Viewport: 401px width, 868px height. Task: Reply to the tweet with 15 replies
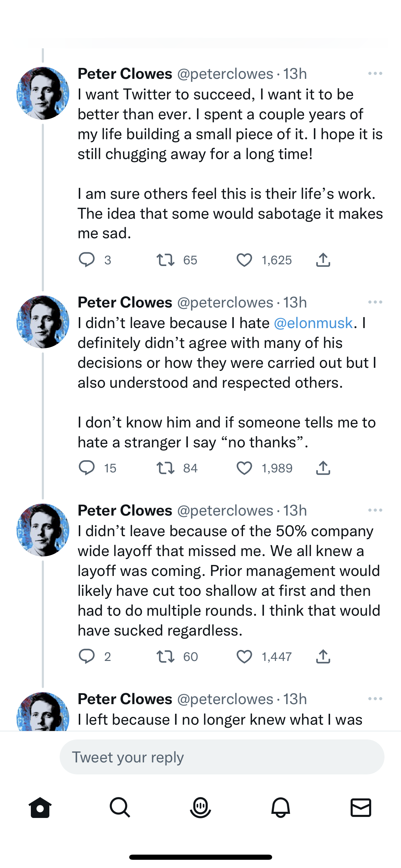pyautogui.click(x=87, y=468)
